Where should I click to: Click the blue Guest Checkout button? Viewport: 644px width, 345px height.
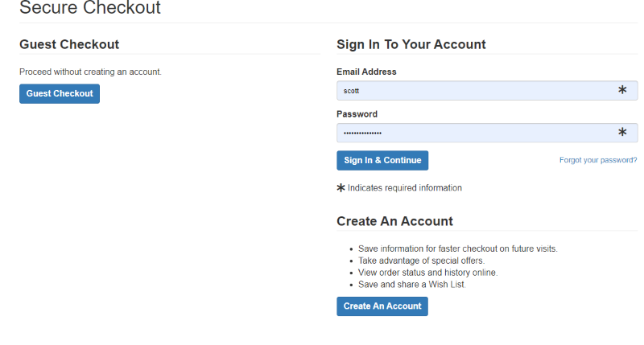[60, 94]
